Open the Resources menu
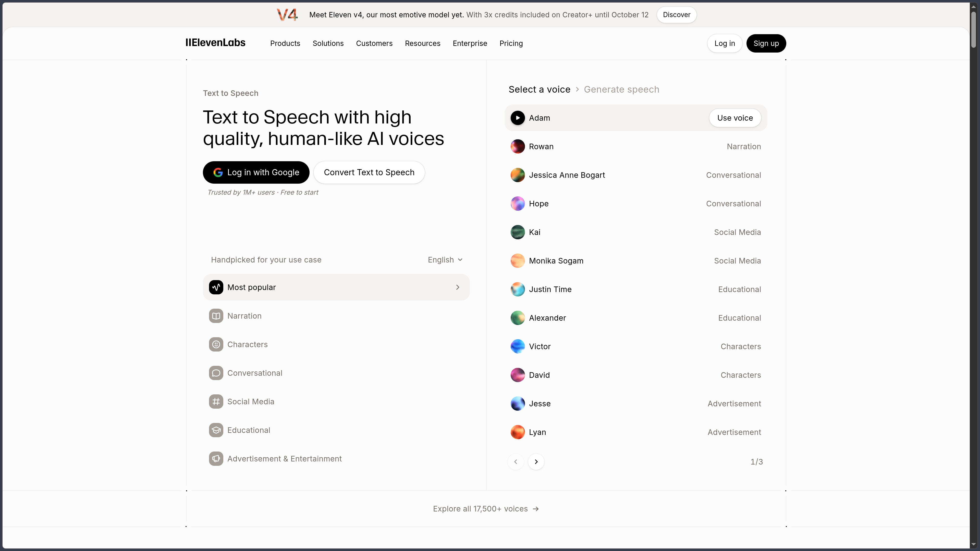Image resolution: width=980 pixels, height=551 pixels. [x=422, y=43]
